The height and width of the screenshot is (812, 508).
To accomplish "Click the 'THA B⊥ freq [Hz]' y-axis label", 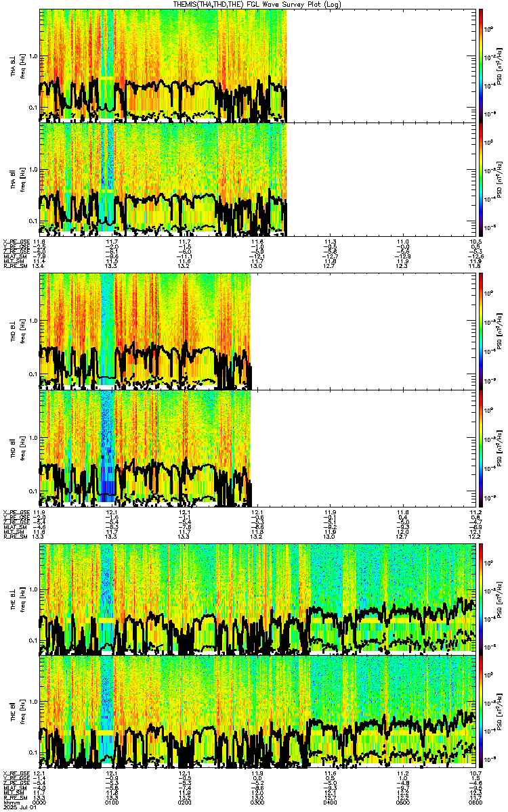I will (x=17, y=65).
